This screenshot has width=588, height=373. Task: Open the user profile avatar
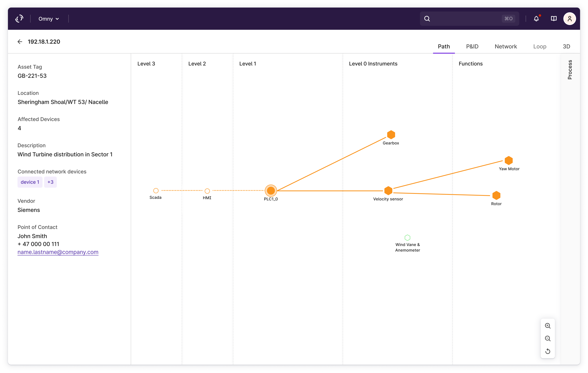click(x=570, y=19)
